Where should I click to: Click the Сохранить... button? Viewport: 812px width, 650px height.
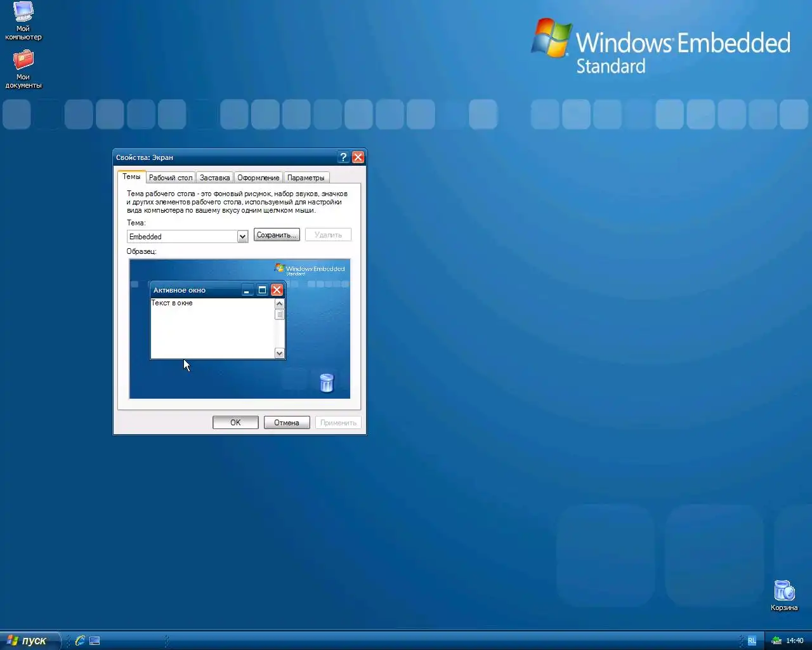pyautogui.click(x=277, y=235)
